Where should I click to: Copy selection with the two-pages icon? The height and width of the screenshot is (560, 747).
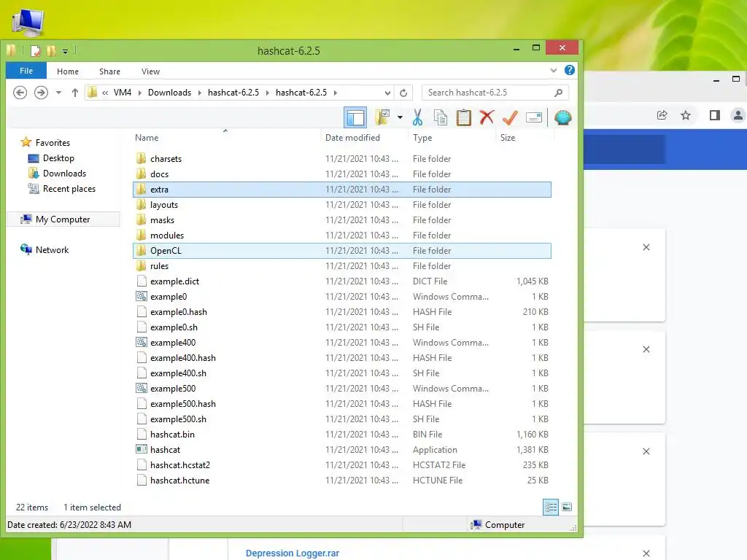click(441, 117)
